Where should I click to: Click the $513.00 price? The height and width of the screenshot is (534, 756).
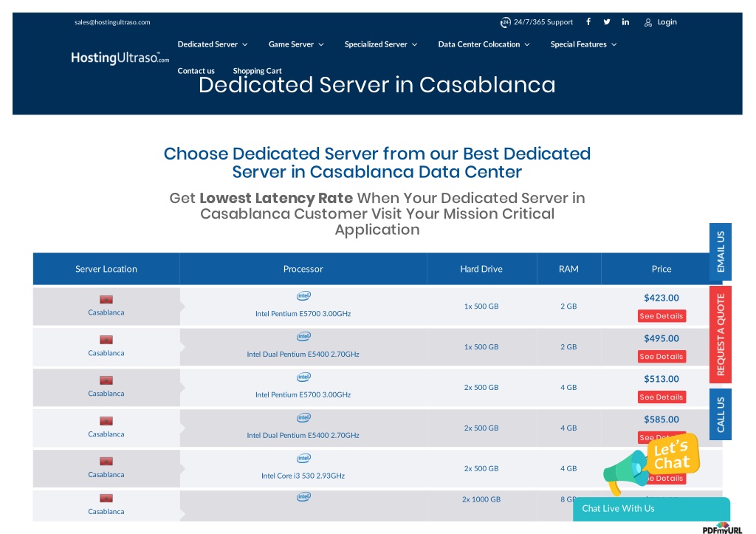click(661, 379)
